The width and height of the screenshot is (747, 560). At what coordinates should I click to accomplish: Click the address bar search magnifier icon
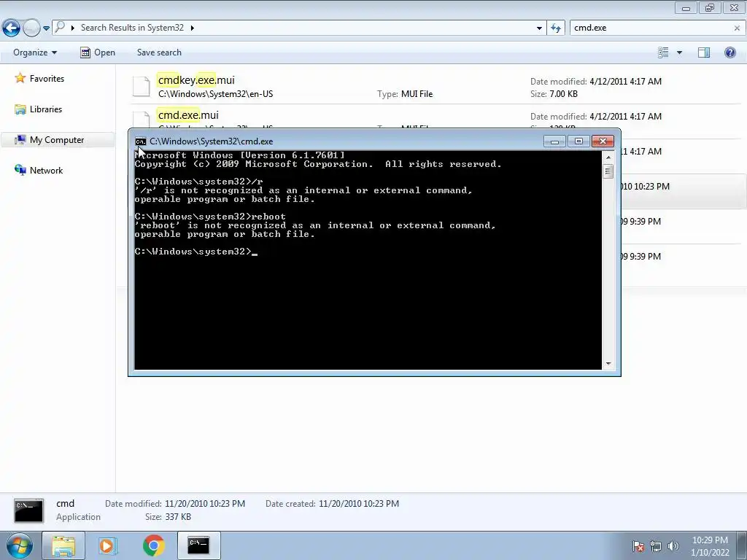click(x=60, y=27)
